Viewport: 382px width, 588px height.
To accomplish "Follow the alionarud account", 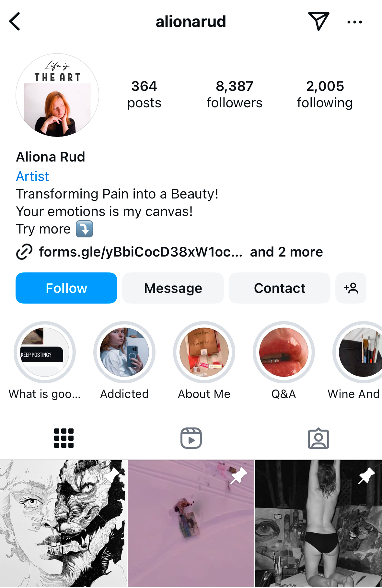I will point(66,288).
